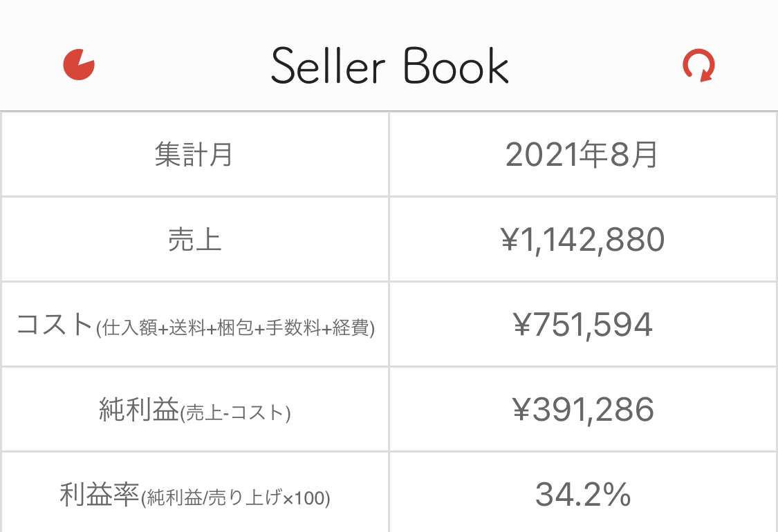Select the 純利益 label text
The height and width of the screenshot is (532, 778).
point(138,410)
